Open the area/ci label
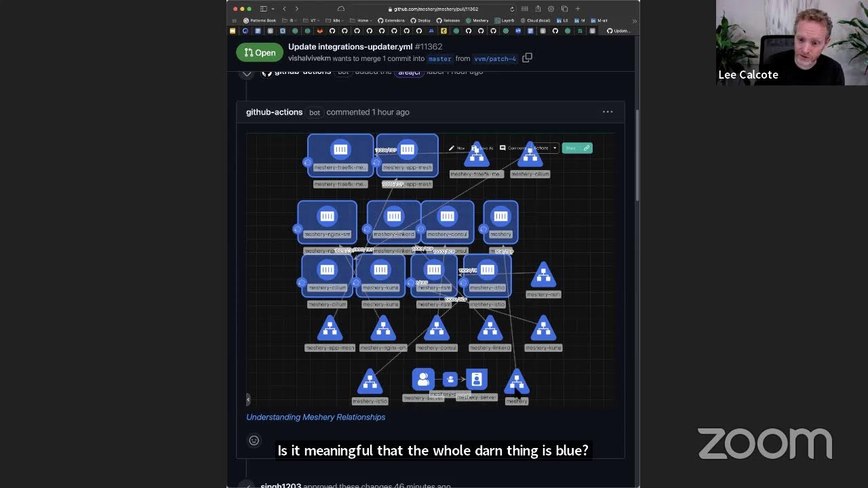Image resolution: width=868 pixels, height=488 pixels. 409,72
